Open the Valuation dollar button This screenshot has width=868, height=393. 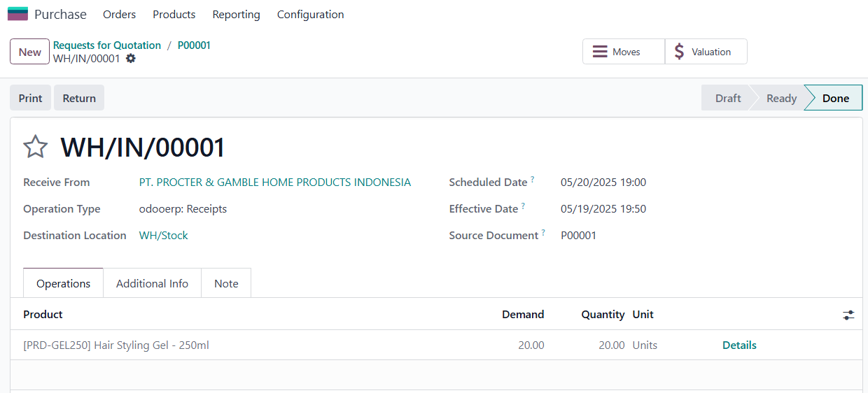706,52
